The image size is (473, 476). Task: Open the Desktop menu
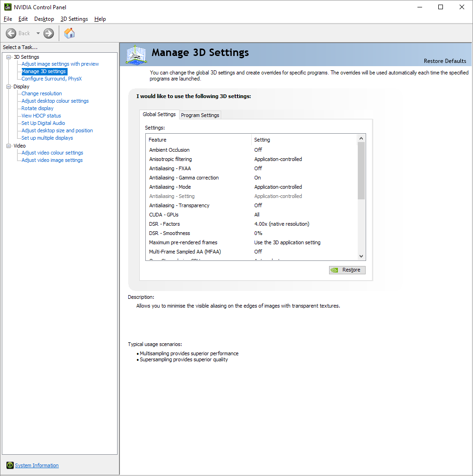(x=44, y=19)
